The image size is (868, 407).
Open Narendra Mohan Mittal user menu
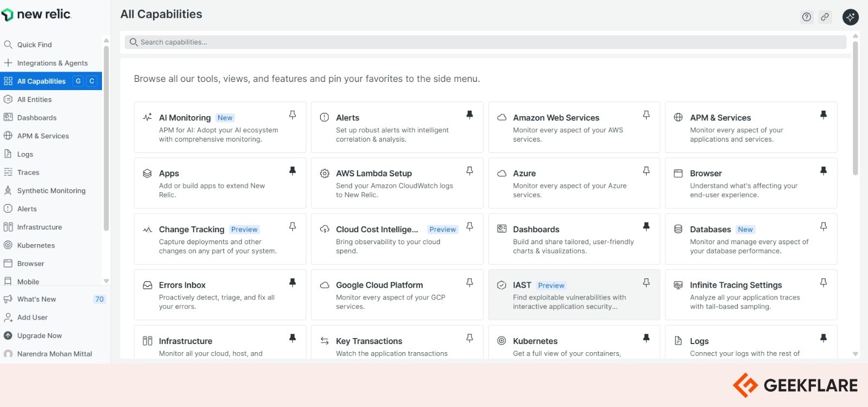54,354
